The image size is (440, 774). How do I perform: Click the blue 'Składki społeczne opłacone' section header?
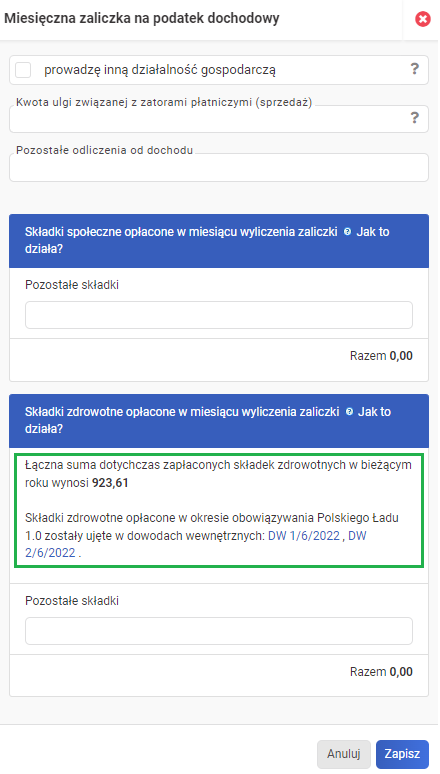pos(219,240)
